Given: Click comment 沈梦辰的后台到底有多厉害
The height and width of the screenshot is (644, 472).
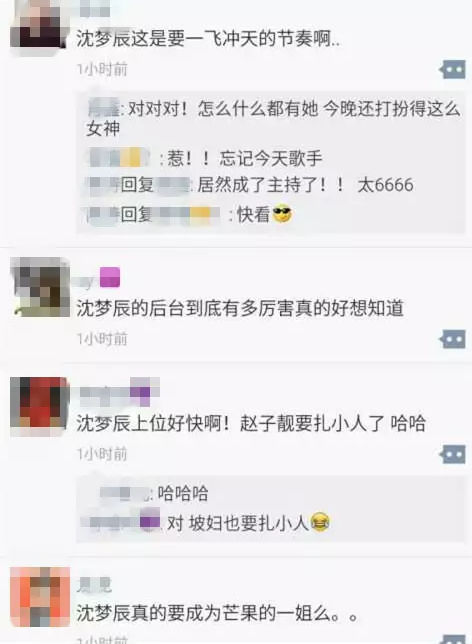Looking at the screenshot, I should pyautogui.click(x=240, y=308).
